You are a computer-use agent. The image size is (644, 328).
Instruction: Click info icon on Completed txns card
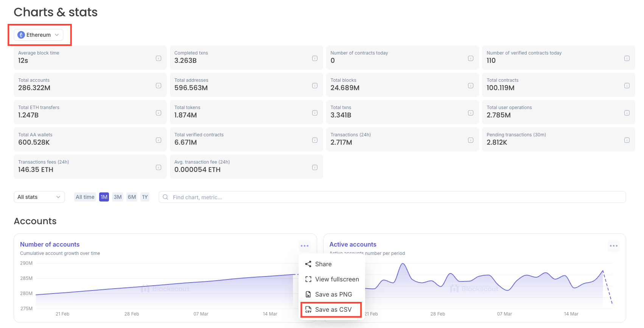point(314,58)
